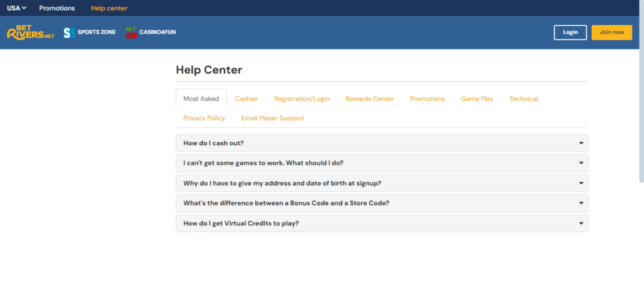Screen dimensions: 644x302
Task: Click the arrow on cash out row
Action: point(581,143)
